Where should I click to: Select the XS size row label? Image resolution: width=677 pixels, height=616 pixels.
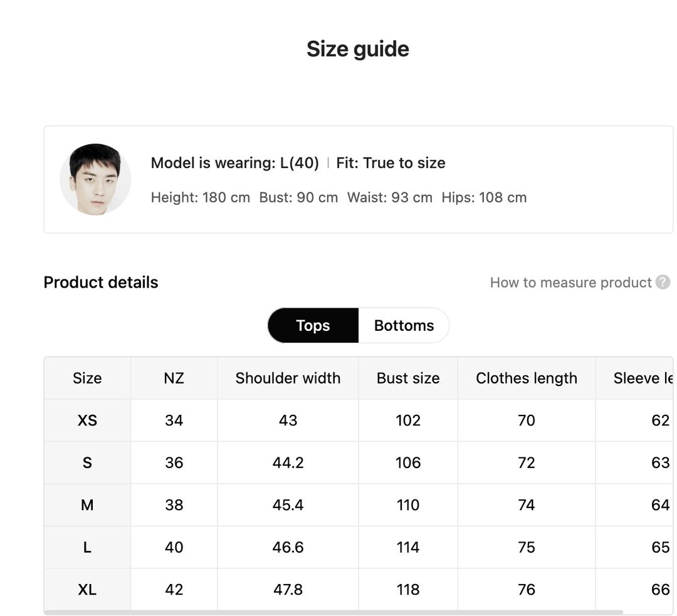coord(87,420)
